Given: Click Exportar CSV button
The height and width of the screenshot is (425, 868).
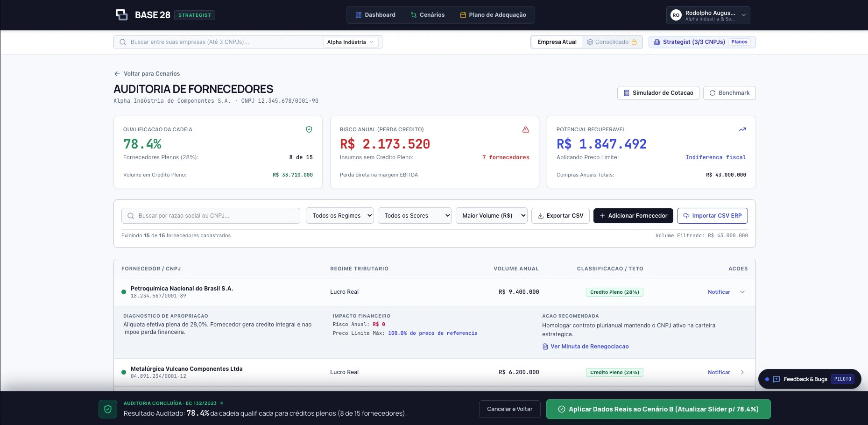Looking at the screenshot, I should pyautogui.click(x=560, y=216).
